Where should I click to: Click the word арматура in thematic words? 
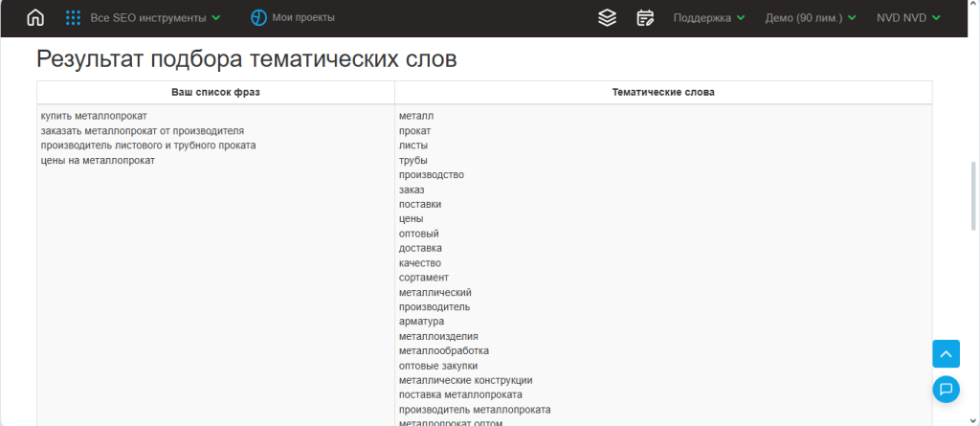click(x=421, y=322)
